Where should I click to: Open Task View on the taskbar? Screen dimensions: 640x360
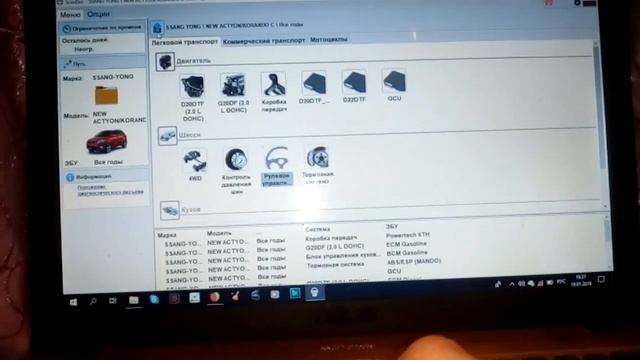[113, 301]
